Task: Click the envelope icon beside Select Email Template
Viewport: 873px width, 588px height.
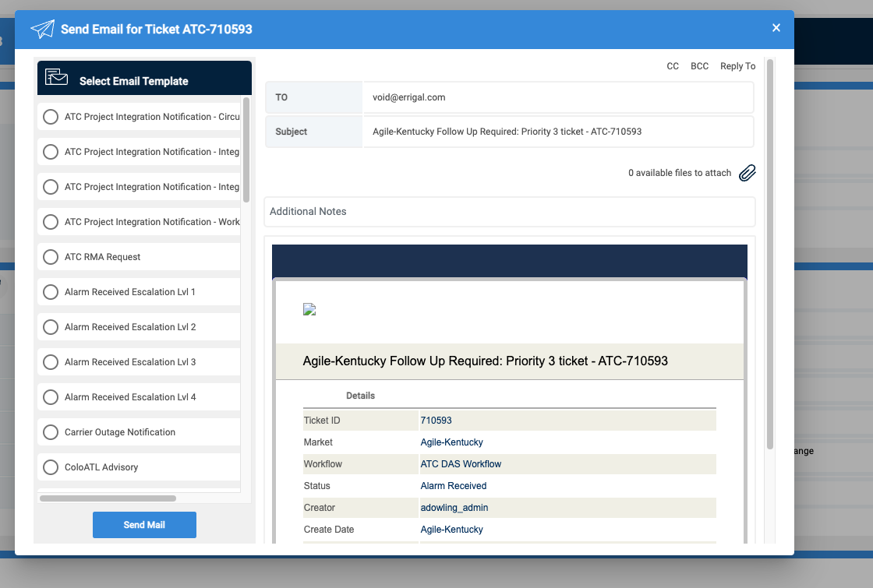Action: click(56, 78)
